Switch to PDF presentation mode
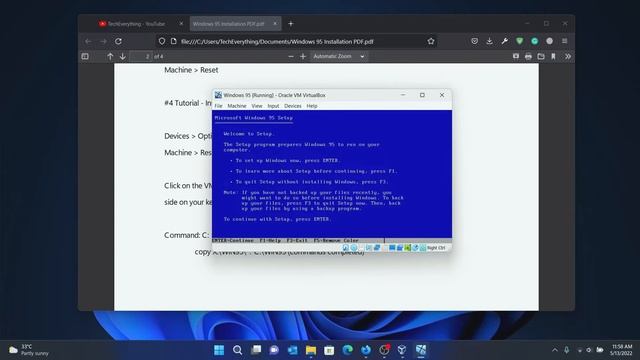 click(x=516, y=56)
